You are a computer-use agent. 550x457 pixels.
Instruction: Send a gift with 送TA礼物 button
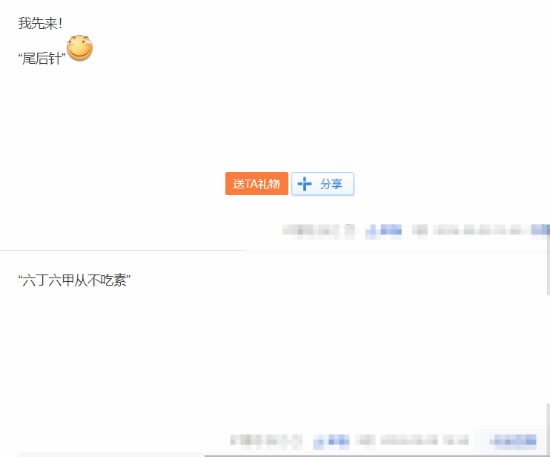pyautogui.click(x=256, y=183)
